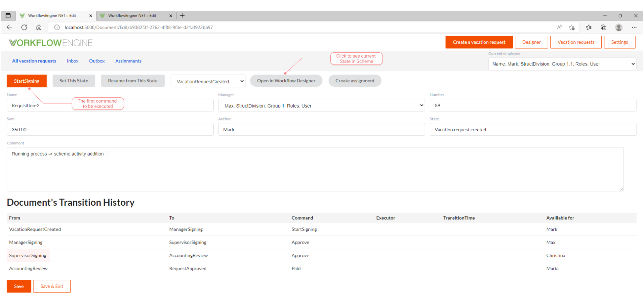Screen dimensions: 644x301
Task: Click the State field value
Action: 533,129
